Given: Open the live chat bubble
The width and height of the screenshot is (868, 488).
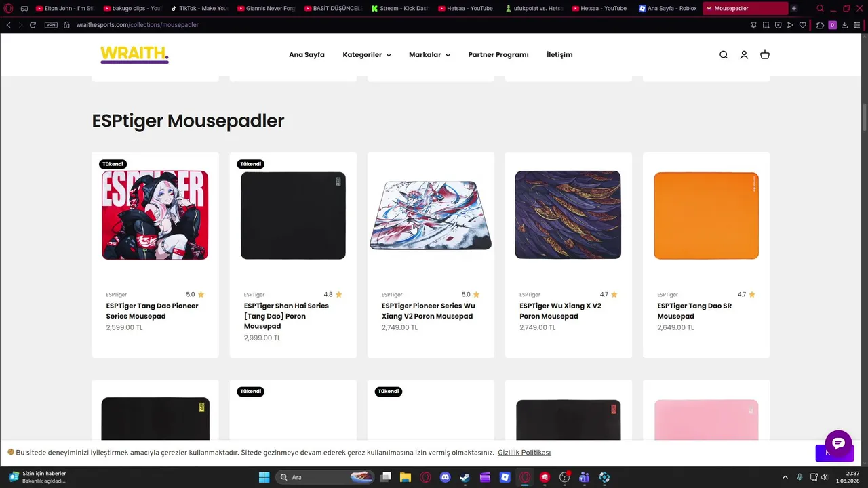Looking at the screenshot, I should click(x=838, y=443).
